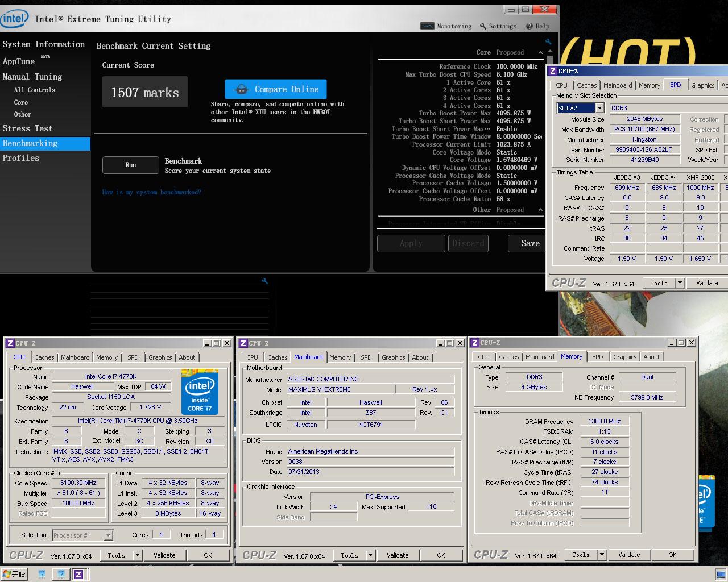Select All Controls under Manual Tuning

click(35, 90)
